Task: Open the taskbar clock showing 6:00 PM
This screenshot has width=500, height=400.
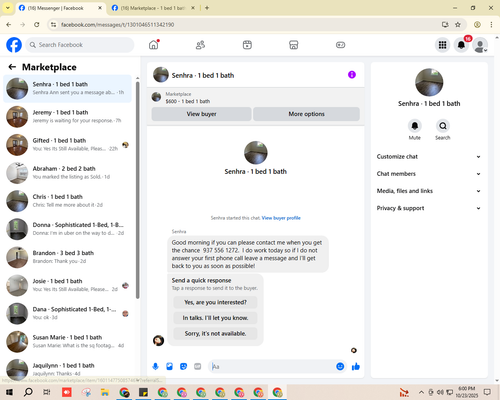Action: coord(466,392)
